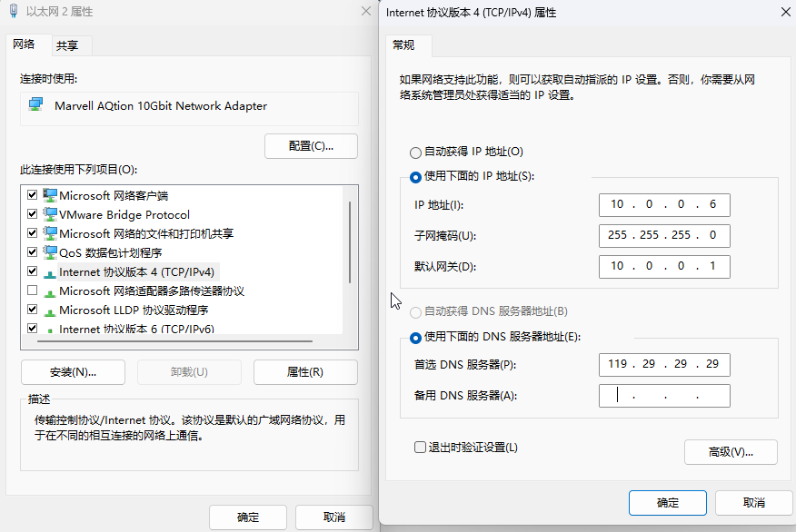This screenshot has height=532, width=796.
Task: Close the IPv4 properties dialog
Action: pyautogui.click(x=785, y=12)
